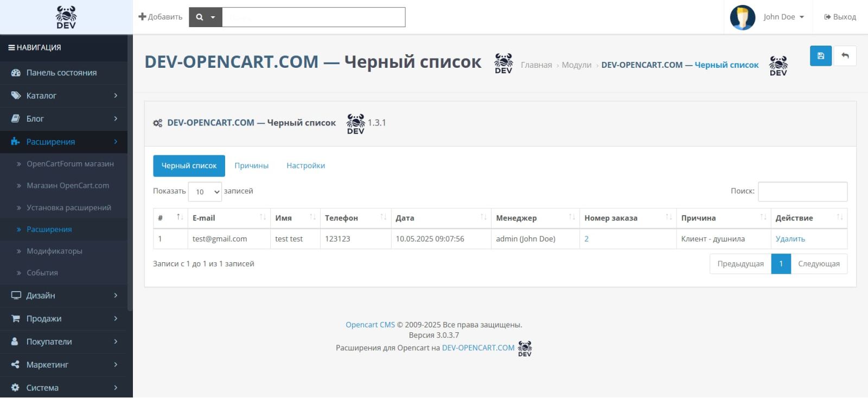Image resolution: width=868 pixels, height=398 pixels.
Task: Expand the Каталог menu chevron
Action: pyautogui.click(x=116, y=96)
